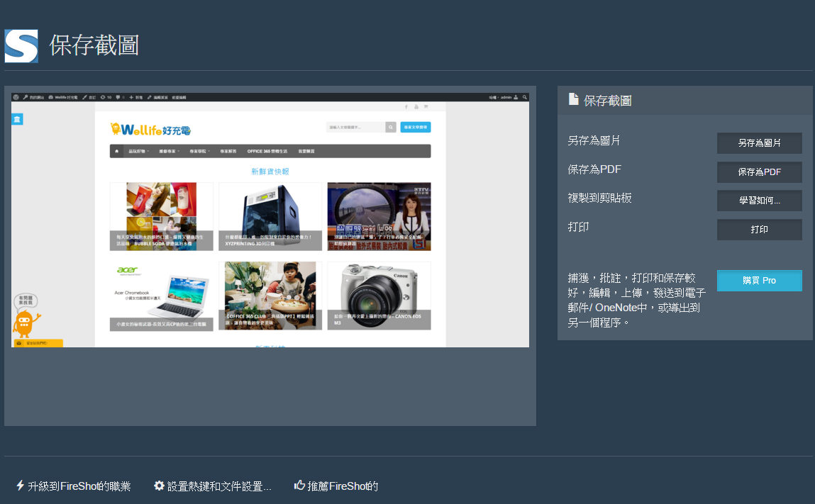Image resolution: width=815 pixels, height=504 pixels.
Task: Click the gear icon for hotkey settings
Action: point(159,486)
